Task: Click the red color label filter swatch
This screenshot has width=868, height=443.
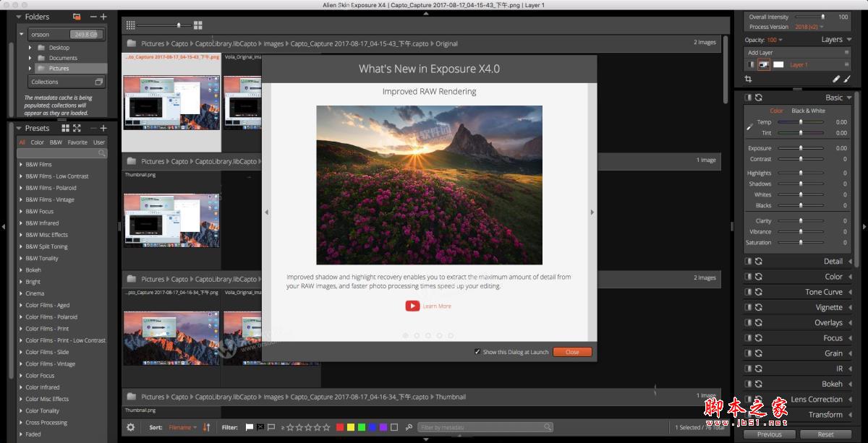Action: click(340, 427)
